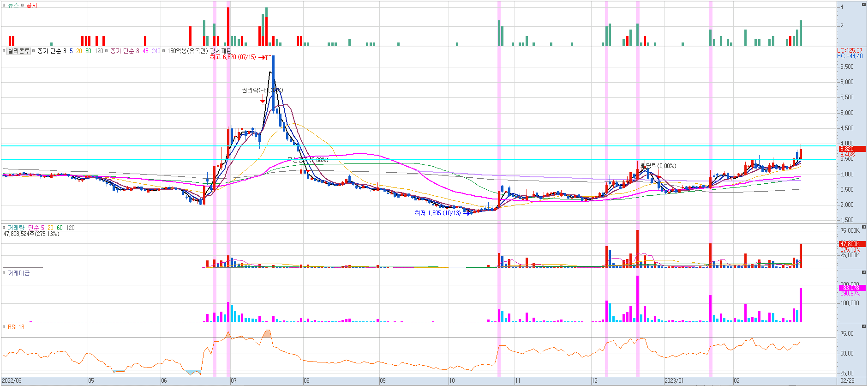
Task: Close the 뉴스/공시 news panel
Action: [x=864, y=5]
